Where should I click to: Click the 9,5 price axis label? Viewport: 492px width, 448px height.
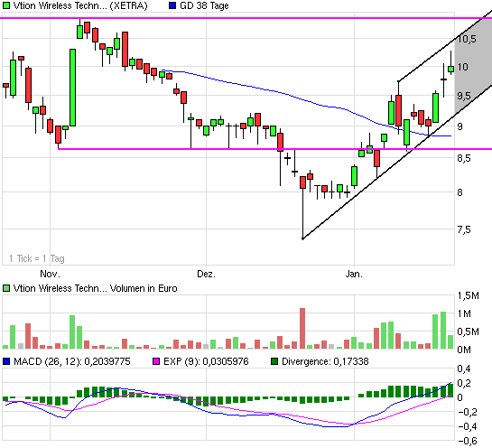click(x=464, y=96)
